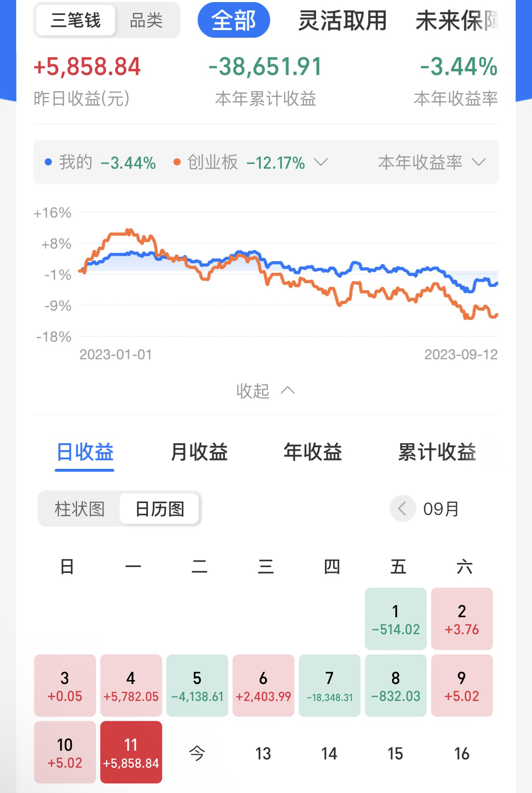The width and height of the screenshot is (532, 793).
Task: Select September 7 cell showing -18,348.31
Action: click(329, 685)
